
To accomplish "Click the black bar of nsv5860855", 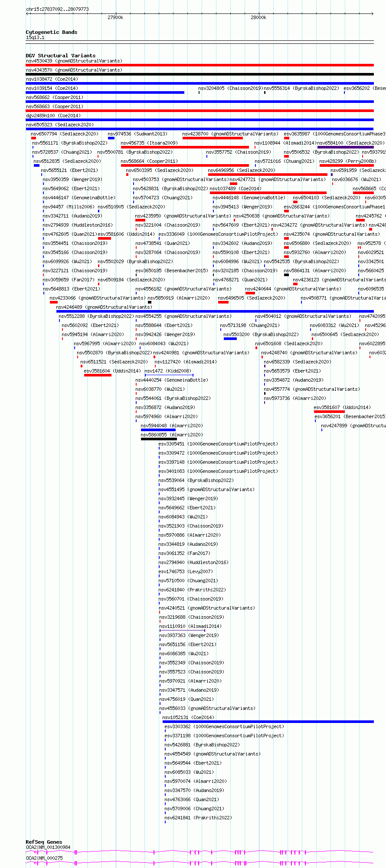I will tap(159, 439).
